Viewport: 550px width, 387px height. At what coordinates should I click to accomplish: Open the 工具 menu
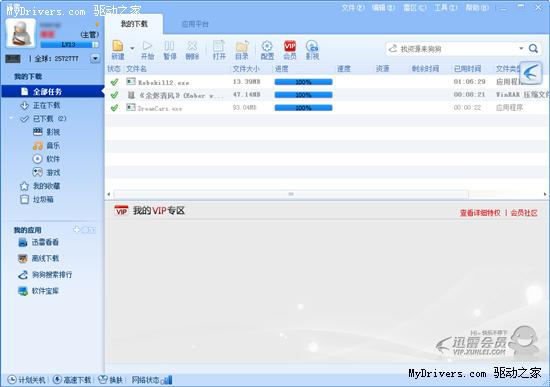tap(446, 7)
